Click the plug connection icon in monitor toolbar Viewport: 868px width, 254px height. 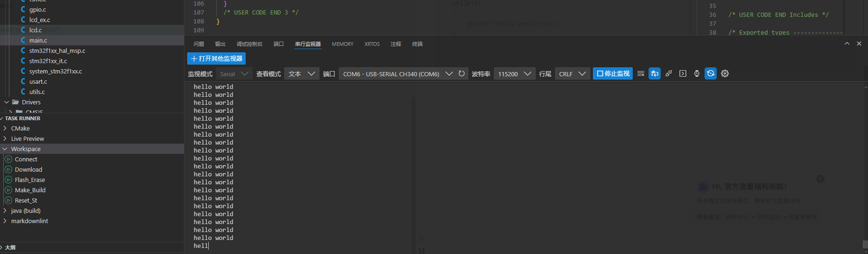(669, 73)
